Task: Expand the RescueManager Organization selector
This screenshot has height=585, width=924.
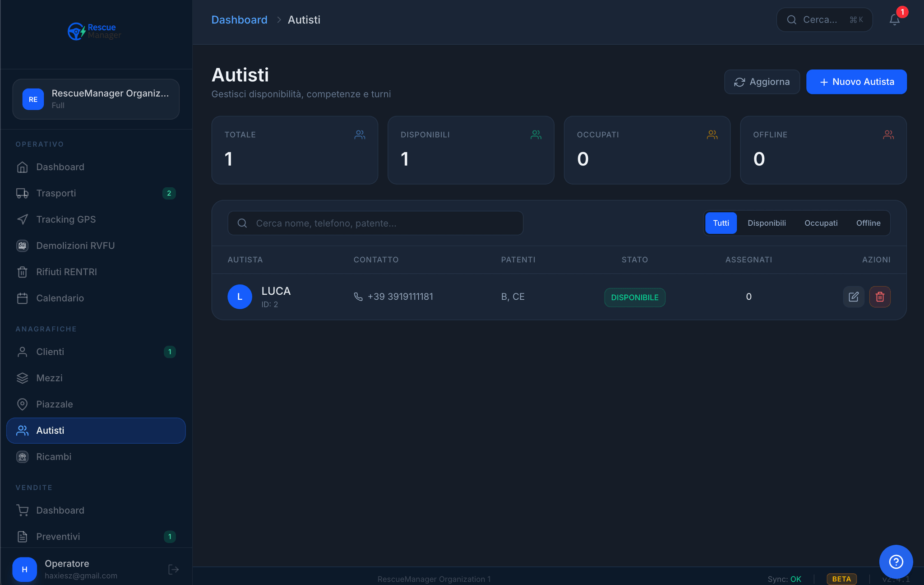Action: (96, 99)
